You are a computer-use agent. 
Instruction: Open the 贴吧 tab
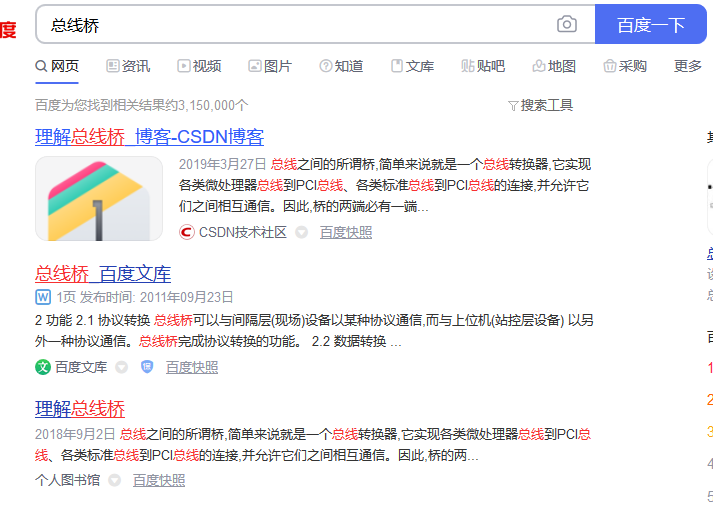click(x=483, y=66)
